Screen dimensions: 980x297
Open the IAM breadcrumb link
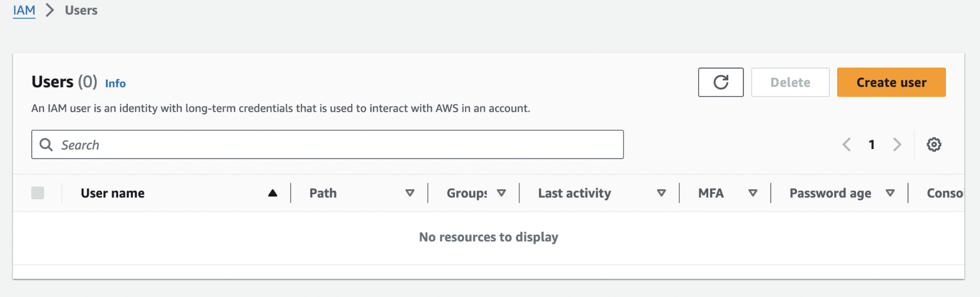coord(24,10)
